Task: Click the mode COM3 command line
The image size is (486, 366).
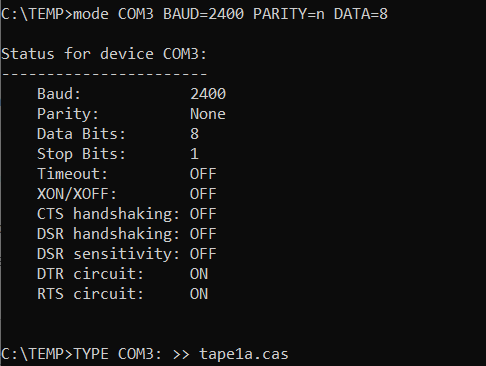Action: click(x=194, y=14)
